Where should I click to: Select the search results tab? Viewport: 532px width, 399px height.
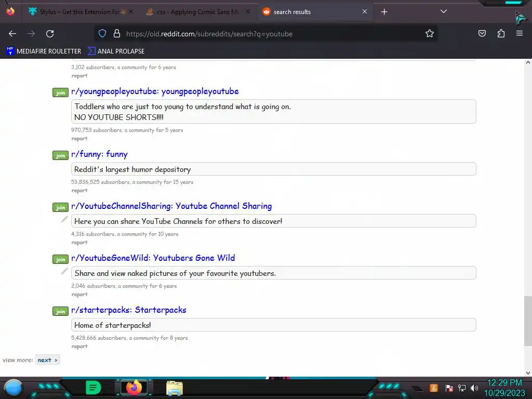tap(315, 12)
